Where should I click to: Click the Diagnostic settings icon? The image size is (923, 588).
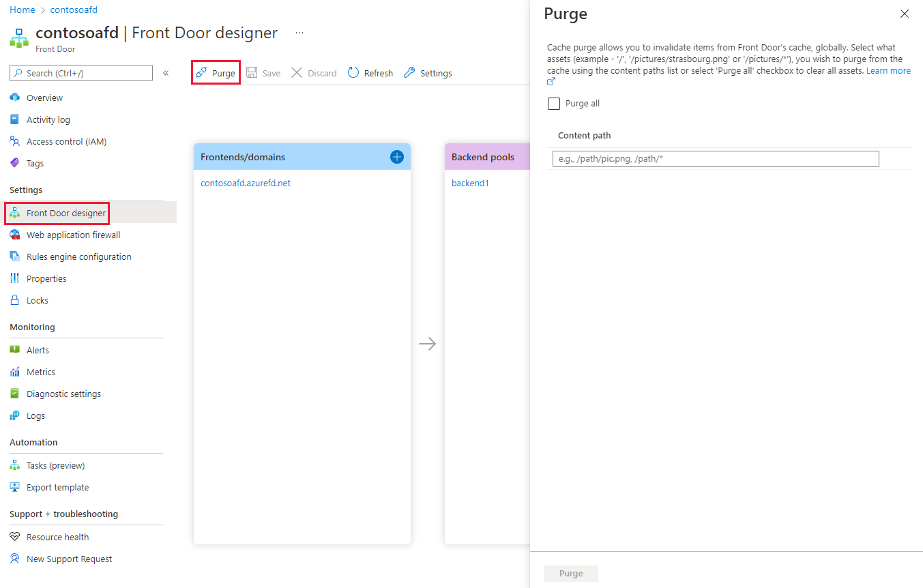point(15,394)
